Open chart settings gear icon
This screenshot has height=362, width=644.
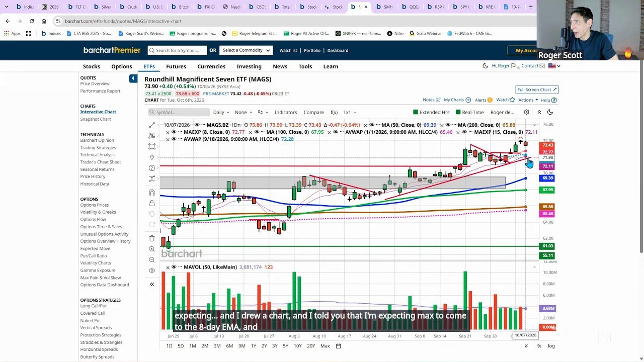526,112
